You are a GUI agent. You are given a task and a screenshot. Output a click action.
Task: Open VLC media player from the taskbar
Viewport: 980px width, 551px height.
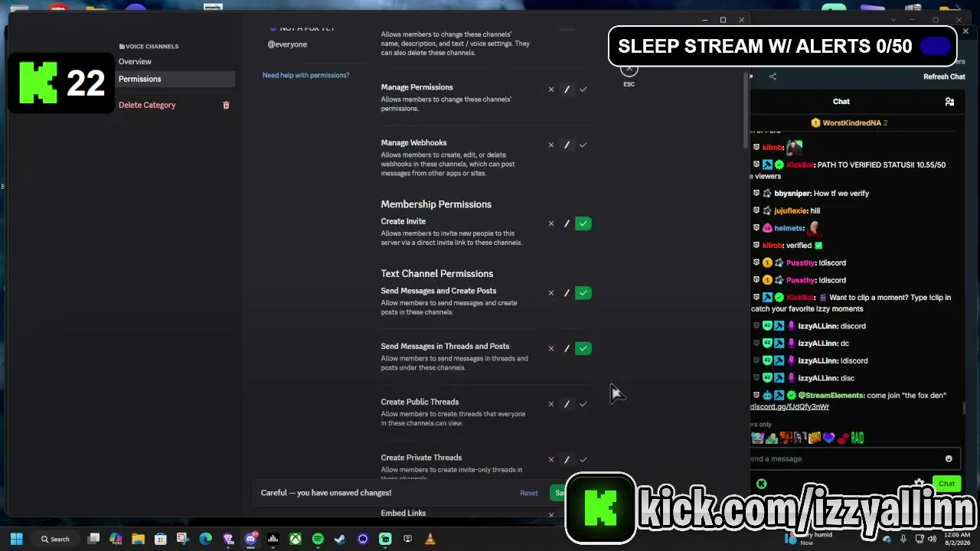430,539
